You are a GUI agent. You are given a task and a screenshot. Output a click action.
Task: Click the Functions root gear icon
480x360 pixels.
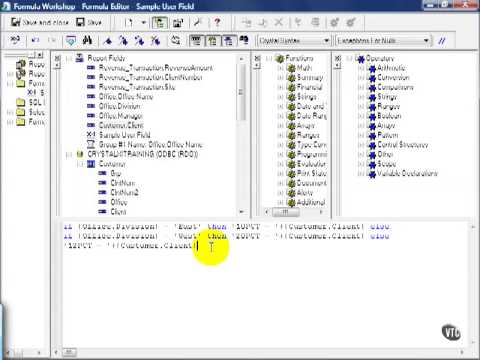(x=279, y=59)
